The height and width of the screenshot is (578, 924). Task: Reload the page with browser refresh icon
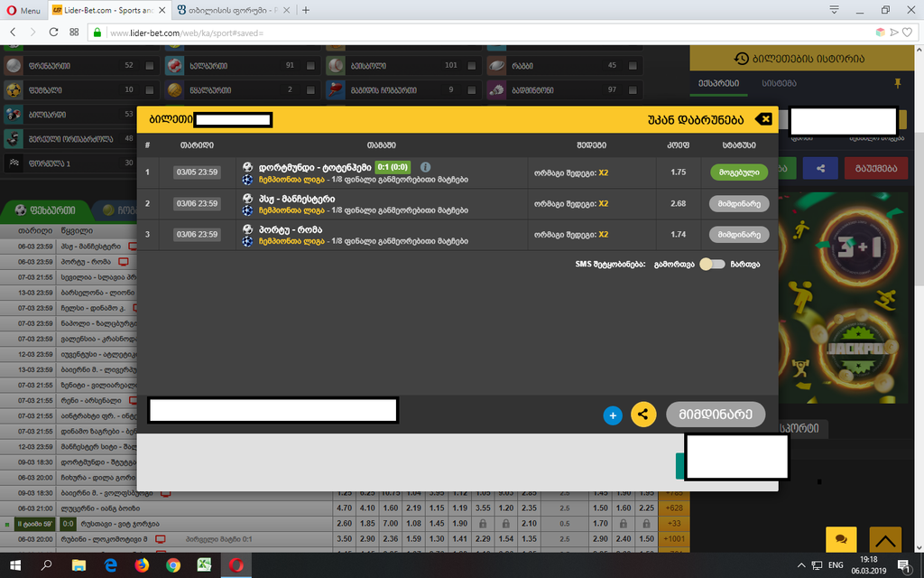(53, 33)
